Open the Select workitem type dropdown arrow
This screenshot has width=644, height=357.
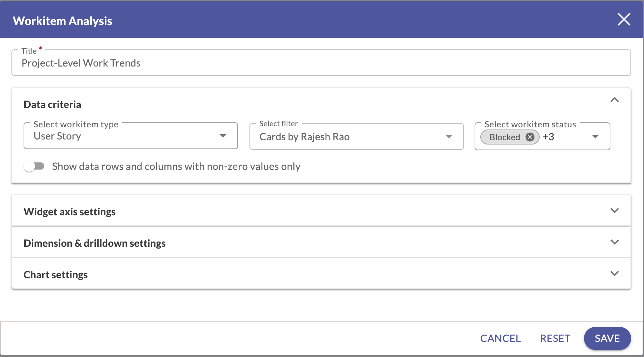pos(223,136)
